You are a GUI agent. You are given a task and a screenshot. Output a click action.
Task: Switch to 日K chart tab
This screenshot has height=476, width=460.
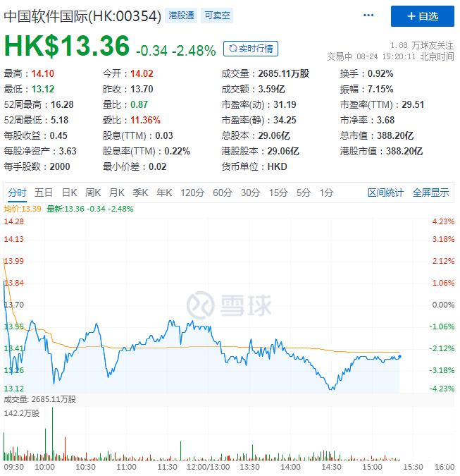coord(70,193)
